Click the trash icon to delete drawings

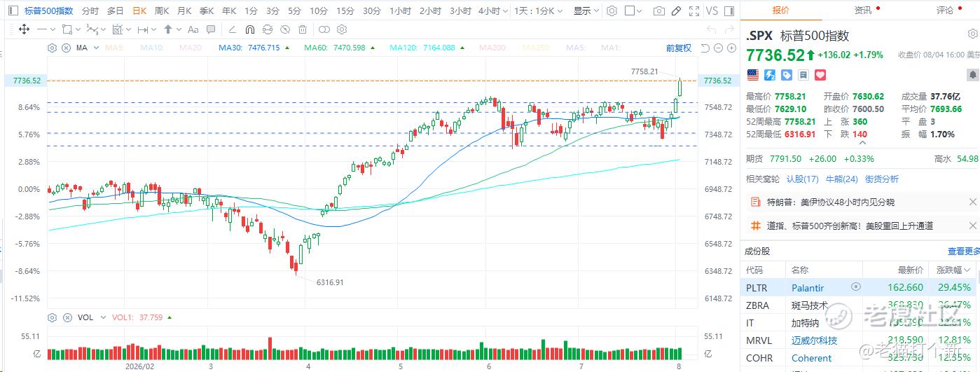303,29
